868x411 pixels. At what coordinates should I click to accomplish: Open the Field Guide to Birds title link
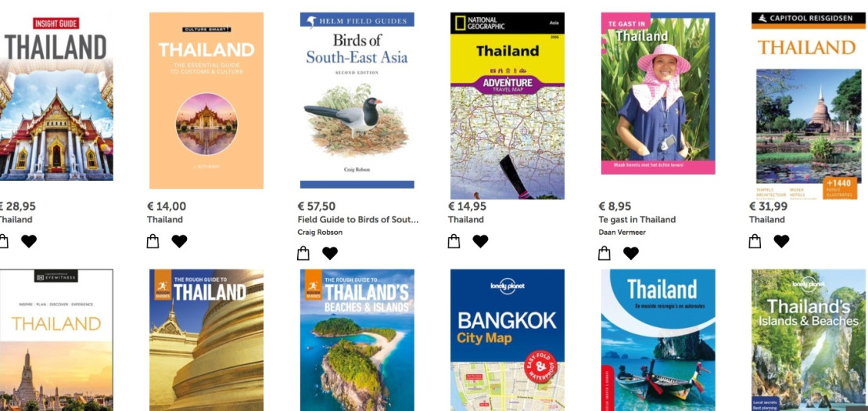click(x=358, y=219)
